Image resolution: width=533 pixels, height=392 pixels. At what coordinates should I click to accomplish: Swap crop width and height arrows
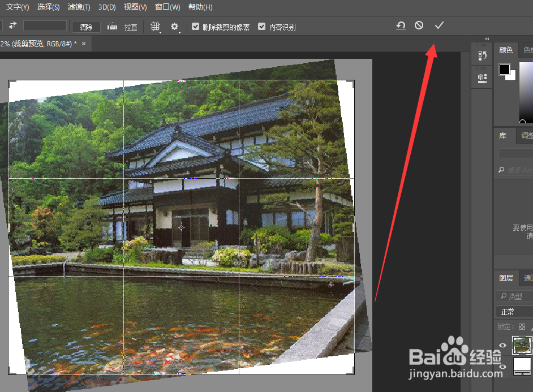12,26
